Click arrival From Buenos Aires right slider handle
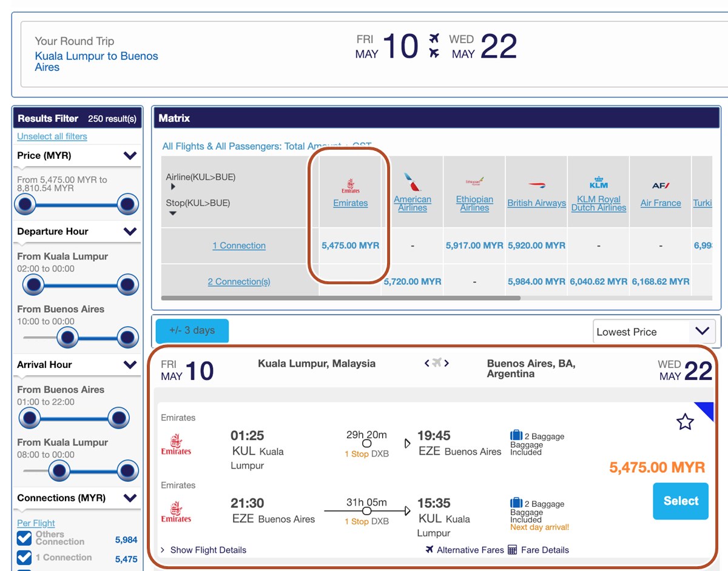728x571 pixels. click(x=118, y=418)
